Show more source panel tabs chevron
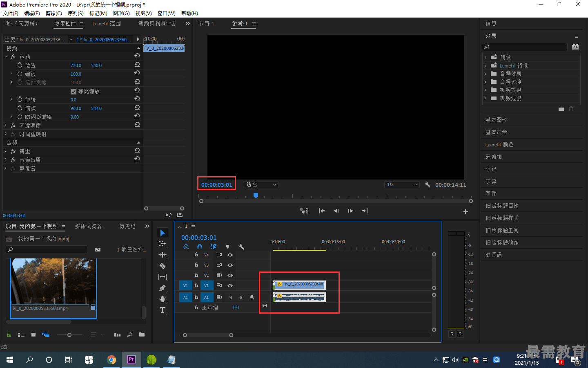This screenshot has width=588, height=368. [x=188, y=23]
